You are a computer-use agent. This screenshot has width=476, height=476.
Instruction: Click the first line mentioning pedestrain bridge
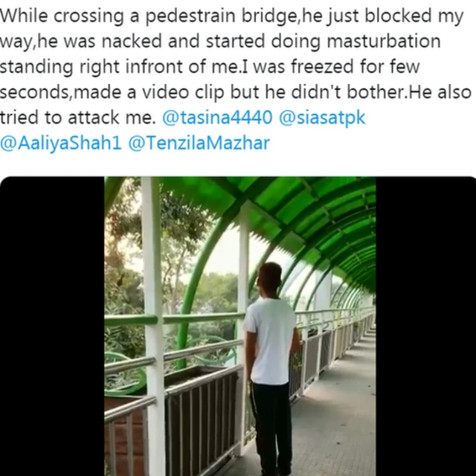point(231,16)
